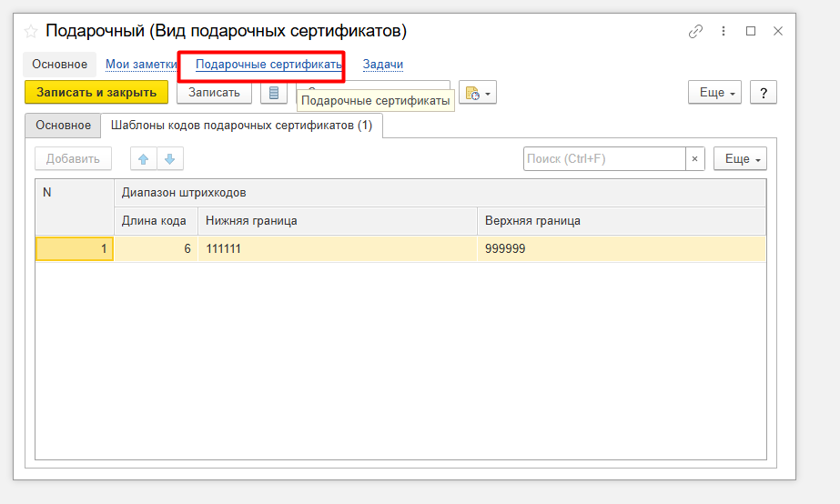Click the Записать button
Viewport: 840px width, 504px height.
click(214, 93)
